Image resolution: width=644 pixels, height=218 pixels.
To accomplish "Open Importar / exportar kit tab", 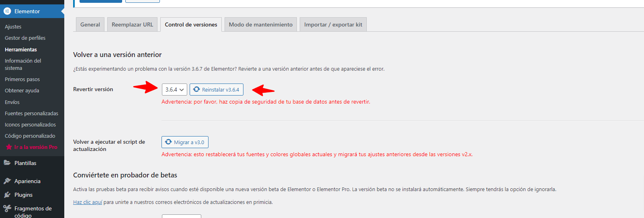I will pos(333,24).
